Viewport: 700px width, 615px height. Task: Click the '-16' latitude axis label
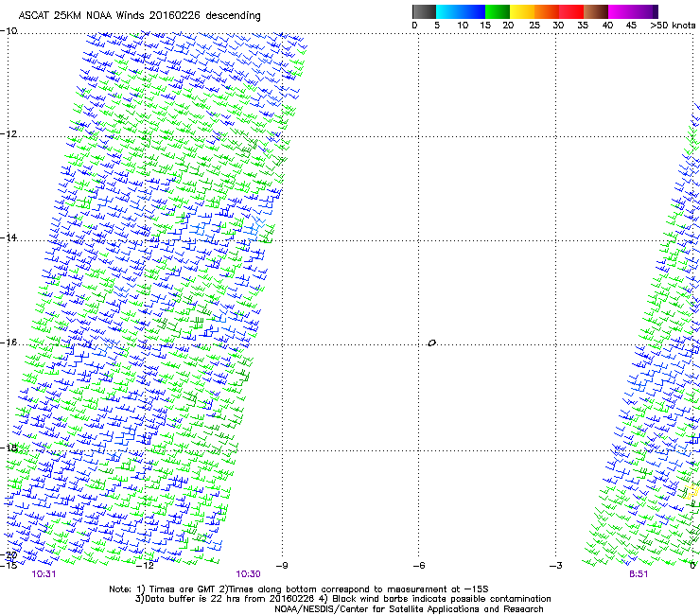point(9,343)
